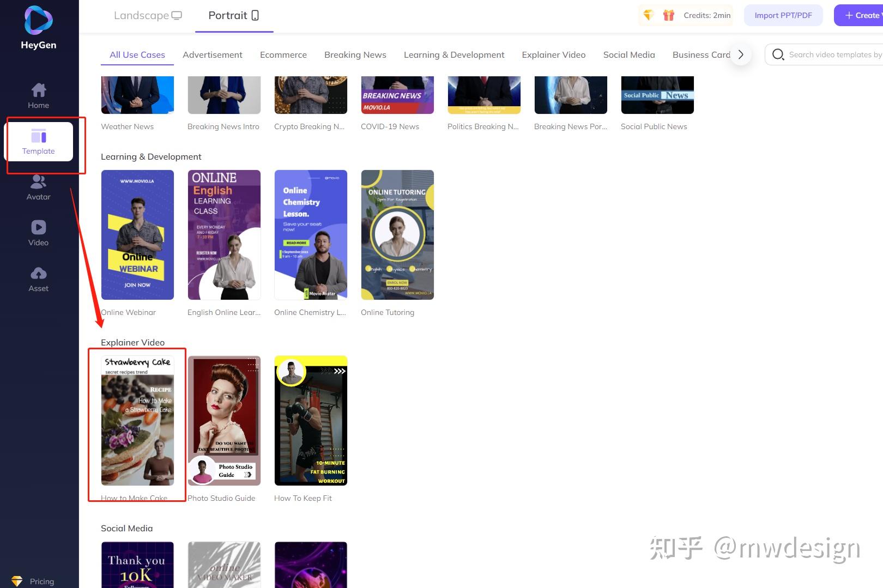Click the search magnifier icon

click(x=778, y=54)
